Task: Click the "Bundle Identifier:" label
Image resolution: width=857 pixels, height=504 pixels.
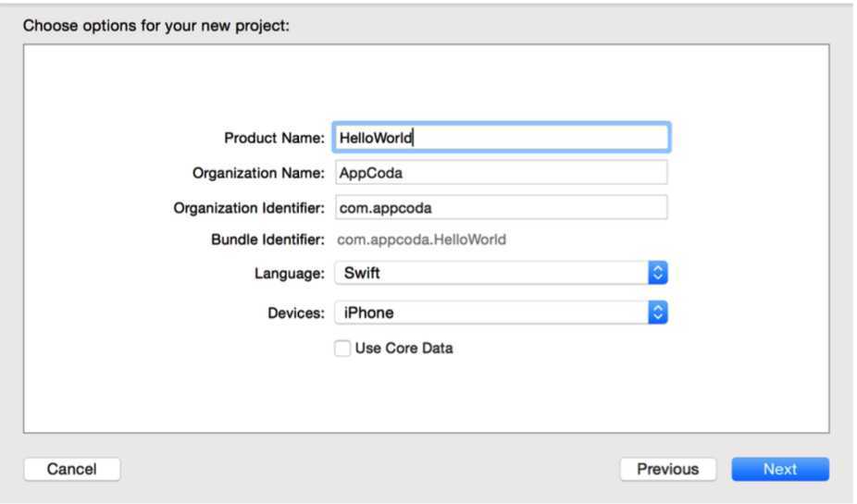Action: (267, 240)
